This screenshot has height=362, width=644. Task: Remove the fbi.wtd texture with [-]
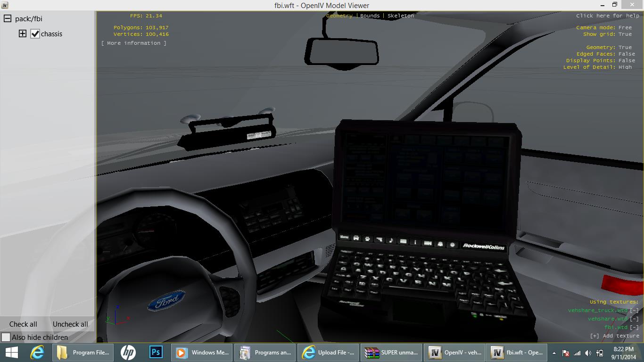click(634, 328)
